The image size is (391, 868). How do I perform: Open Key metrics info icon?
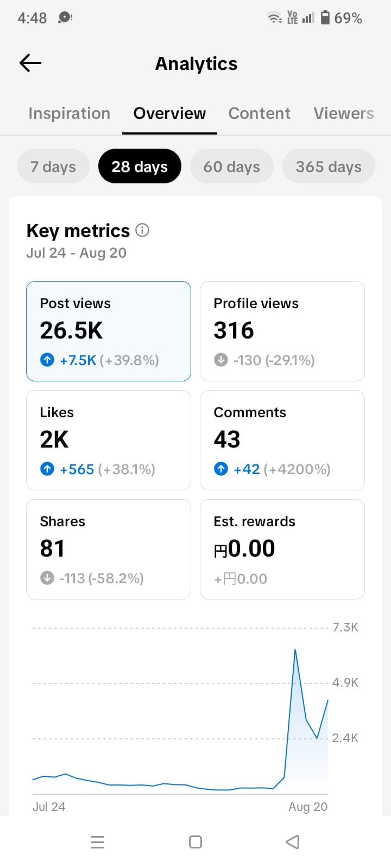(142, 230)
